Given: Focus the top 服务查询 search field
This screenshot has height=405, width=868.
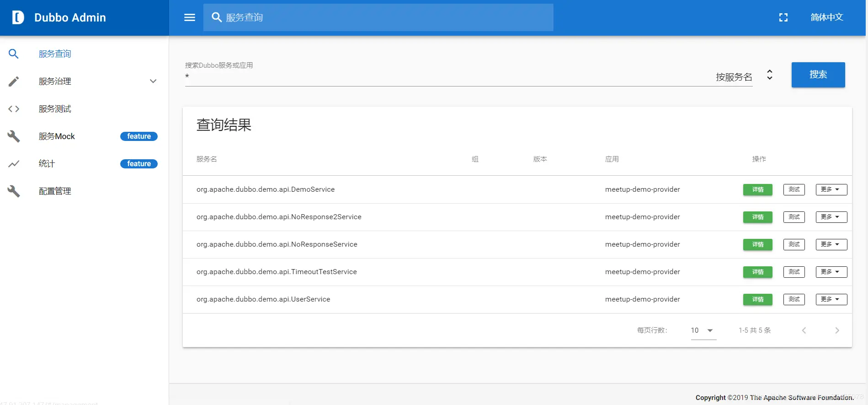Looking at the screenshot, I should 378,17.
